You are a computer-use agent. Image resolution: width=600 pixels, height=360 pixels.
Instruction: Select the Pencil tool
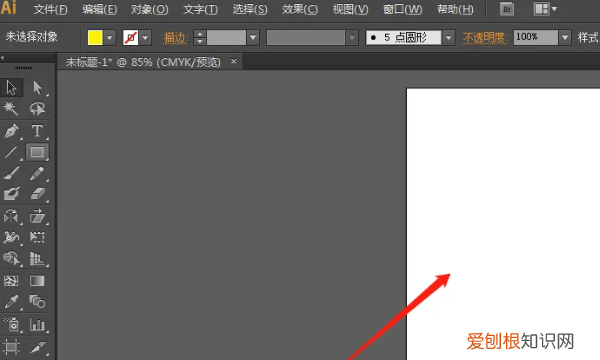click(x=37, y=173)
